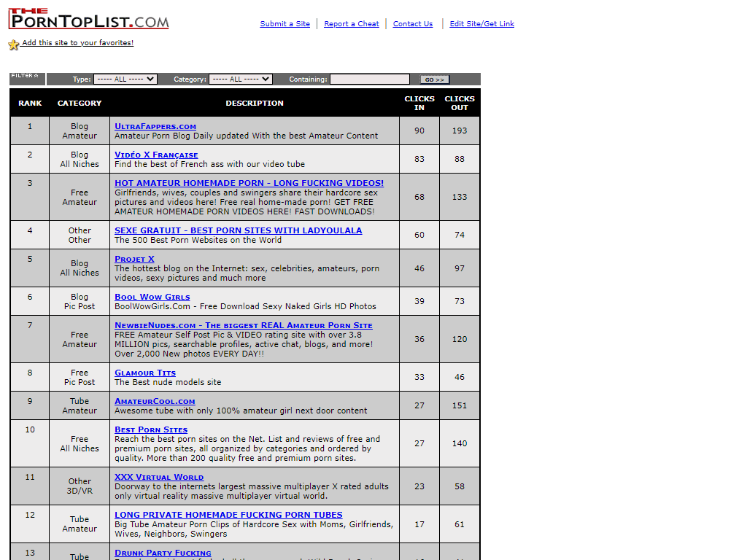Open the Category dropdown

coord(240,79)
